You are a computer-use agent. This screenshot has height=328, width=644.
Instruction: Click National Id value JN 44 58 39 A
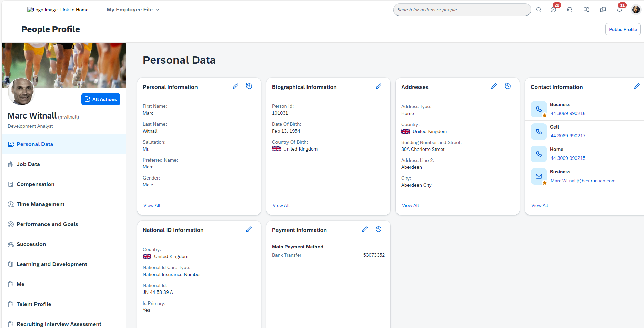click(x=158, y=292)
